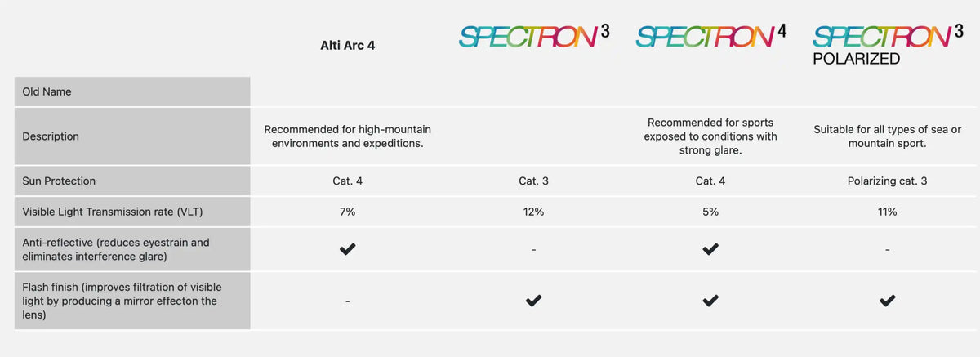Click the Sun Protection row label
The image size is (980, 357).
[x=59, y=181]
